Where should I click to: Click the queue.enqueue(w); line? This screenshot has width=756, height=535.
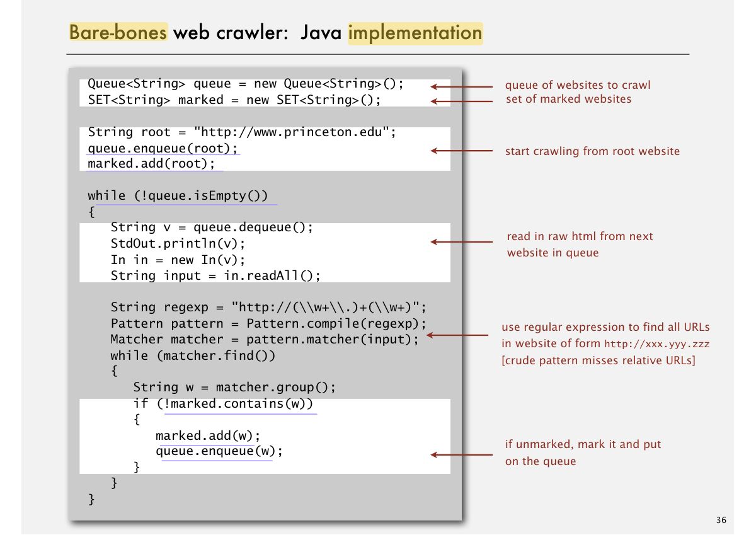point(219,452)
